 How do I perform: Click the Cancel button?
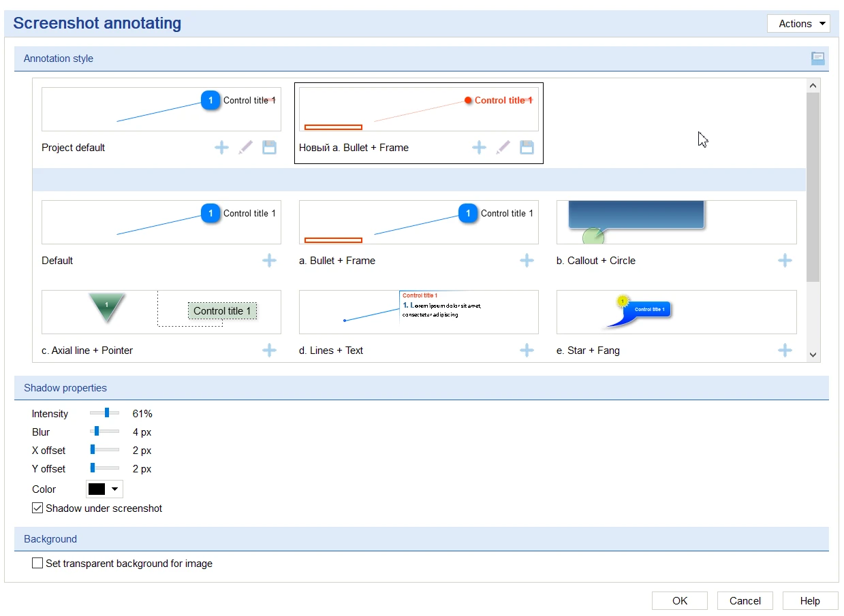[745, 600]
